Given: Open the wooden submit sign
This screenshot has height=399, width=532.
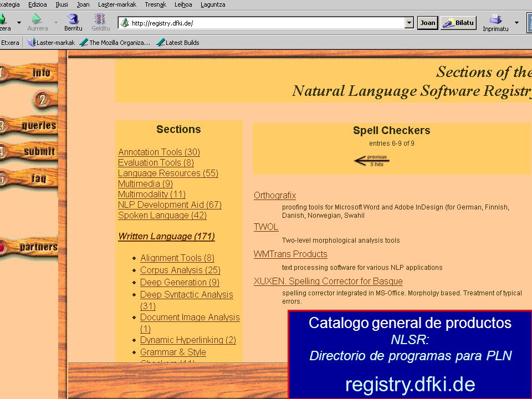Looking at the screenshot, I should [x=29, y=151].
